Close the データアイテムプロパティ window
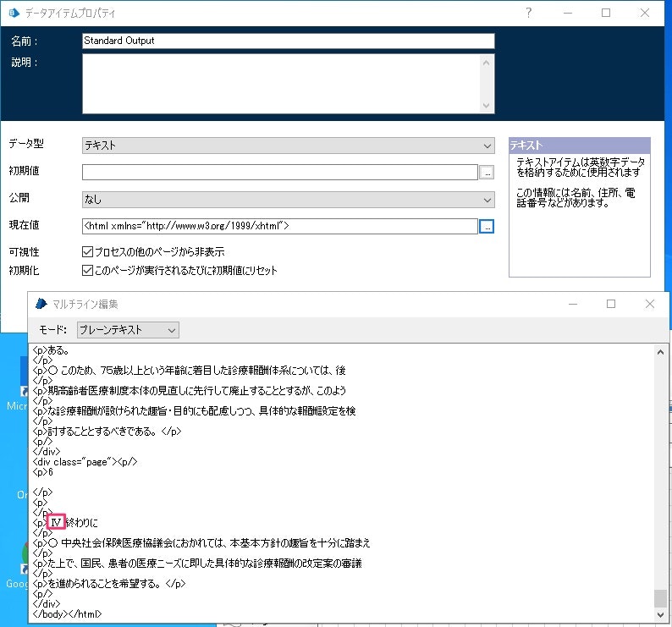The height and width of the screenshot is (627, 672). point(645,13)
